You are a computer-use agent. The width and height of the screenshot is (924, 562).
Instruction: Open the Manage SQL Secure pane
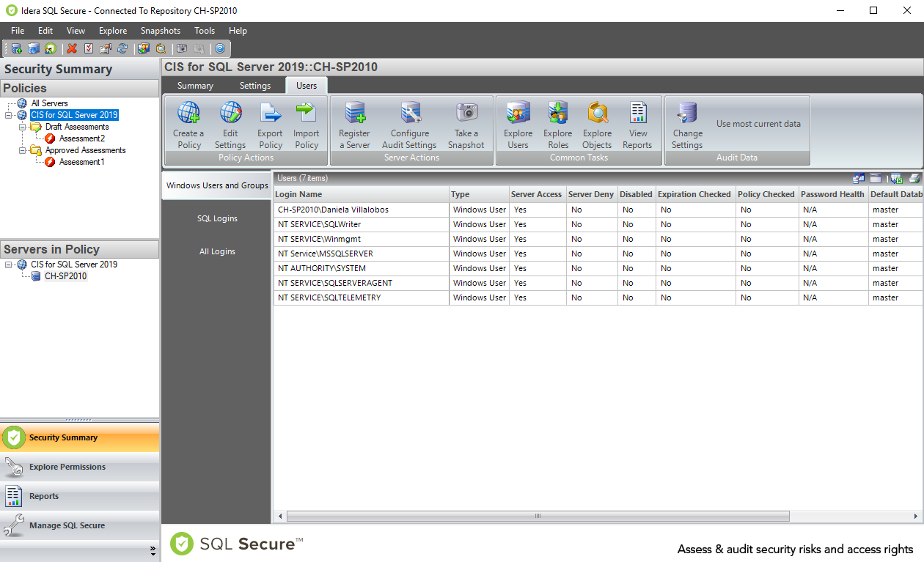[80, 525]
